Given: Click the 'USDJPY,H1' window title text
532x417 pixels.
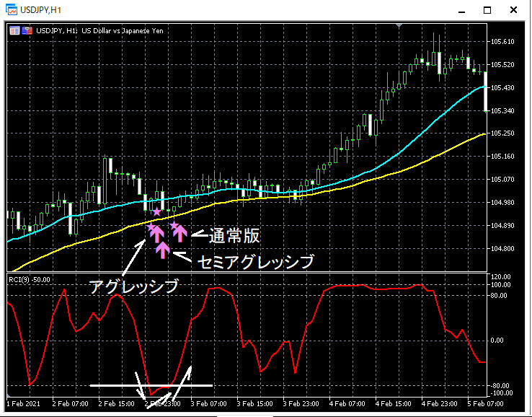Looking at the screenshot, I should point(40,10).
